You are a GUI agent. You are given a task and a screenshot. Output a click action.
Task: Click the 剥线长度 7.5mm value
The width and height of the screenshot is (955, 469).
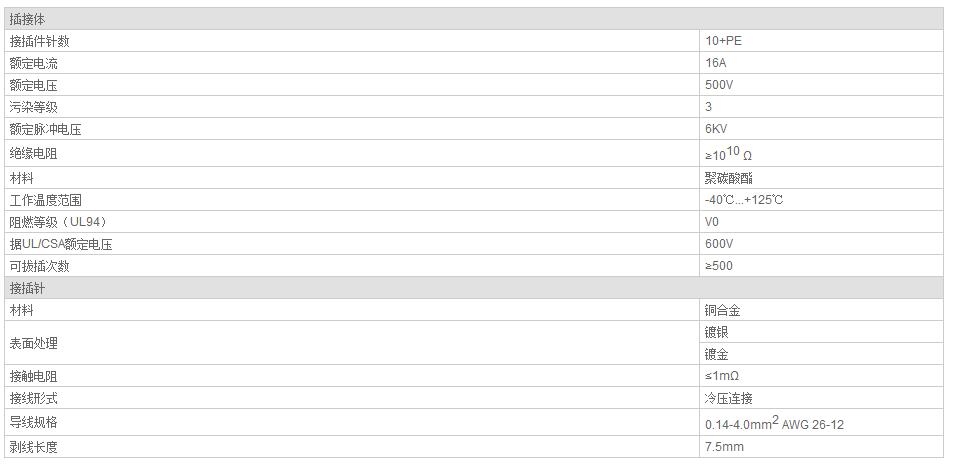[724, 447]
